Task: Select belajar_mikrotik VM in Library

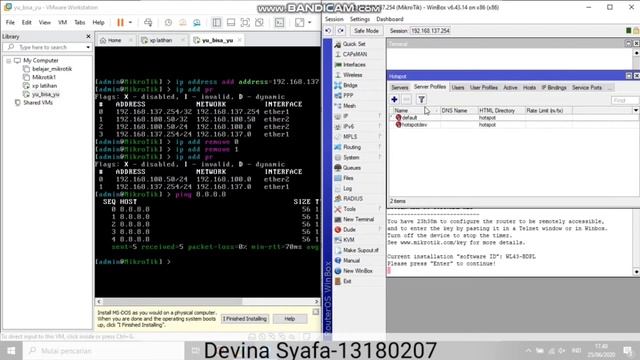Action: [x=52, y=69]
